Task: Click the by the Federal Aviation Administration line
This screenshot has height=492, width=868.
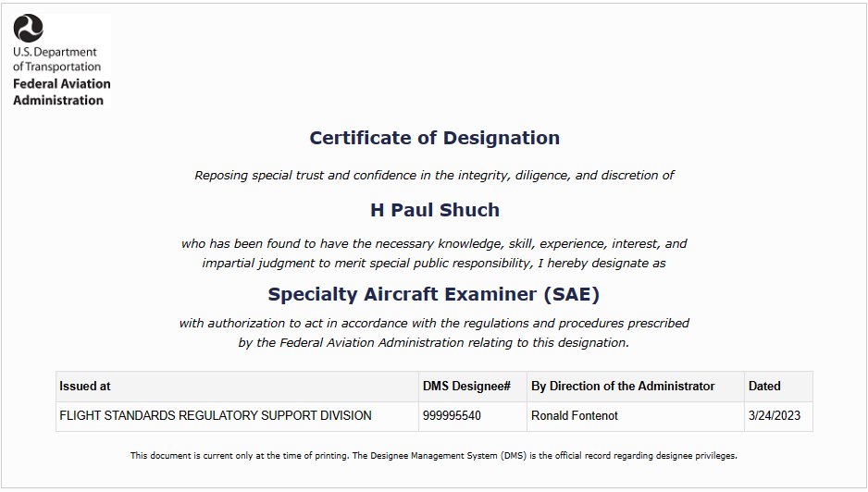Action: (434, 342)
